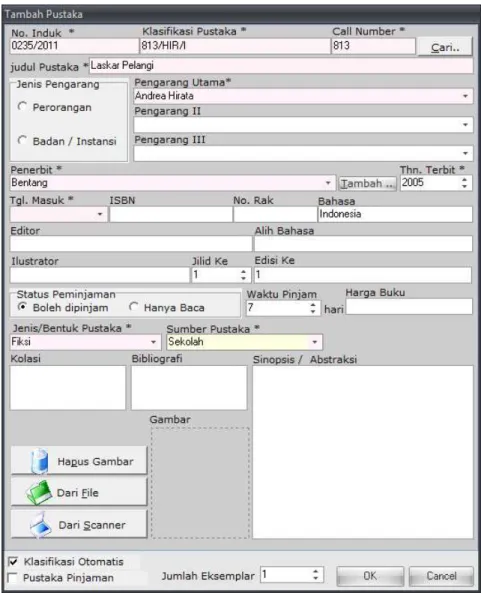481x593 pixels.
Task: Click the judul Pustaka field
Action: (281, 65)
